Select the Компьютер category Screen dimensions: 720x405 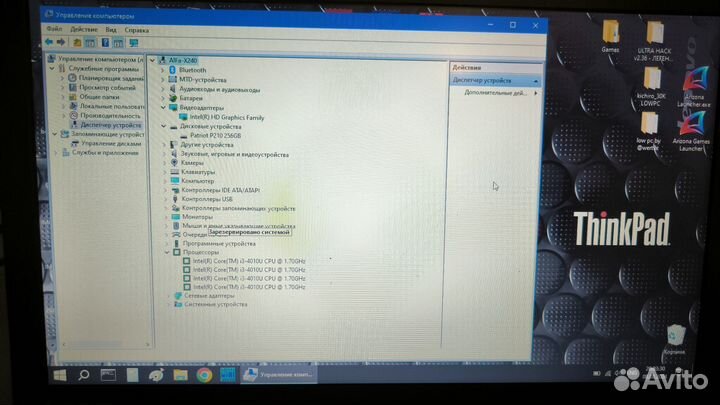tap(197, 181)
